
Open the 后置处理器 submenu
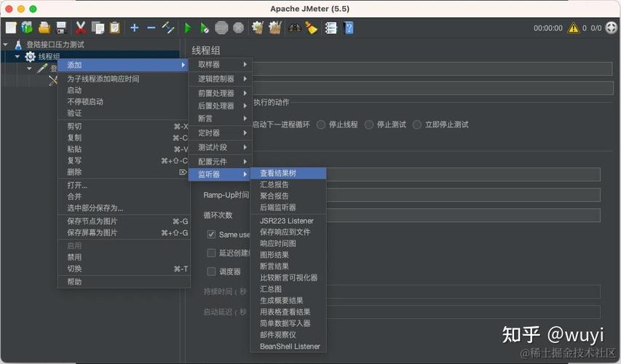[x=220, y=106]
